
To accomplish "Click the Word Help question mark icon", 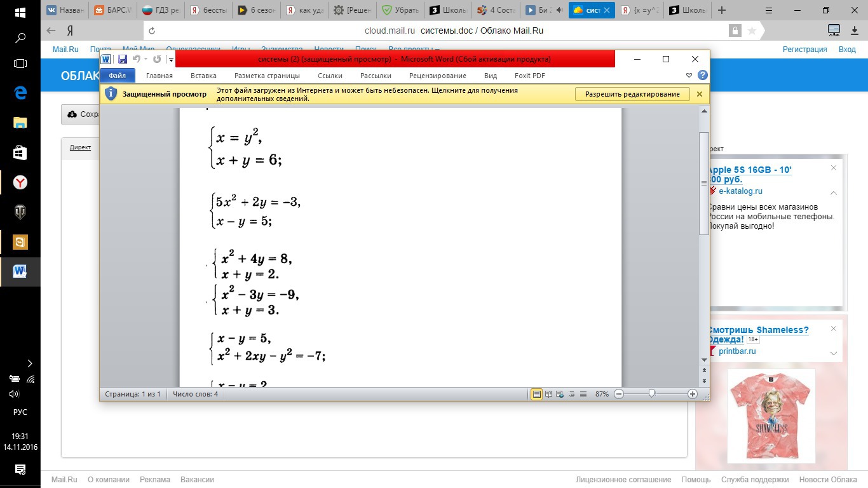I will [702, 76].
